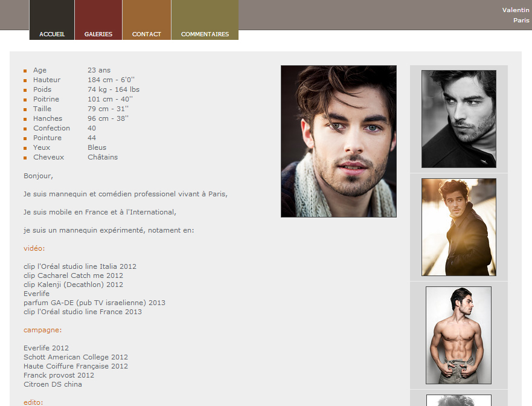Select the '79 cm - 31''' value
Screen dimensions: 532x406
point(108,109)
